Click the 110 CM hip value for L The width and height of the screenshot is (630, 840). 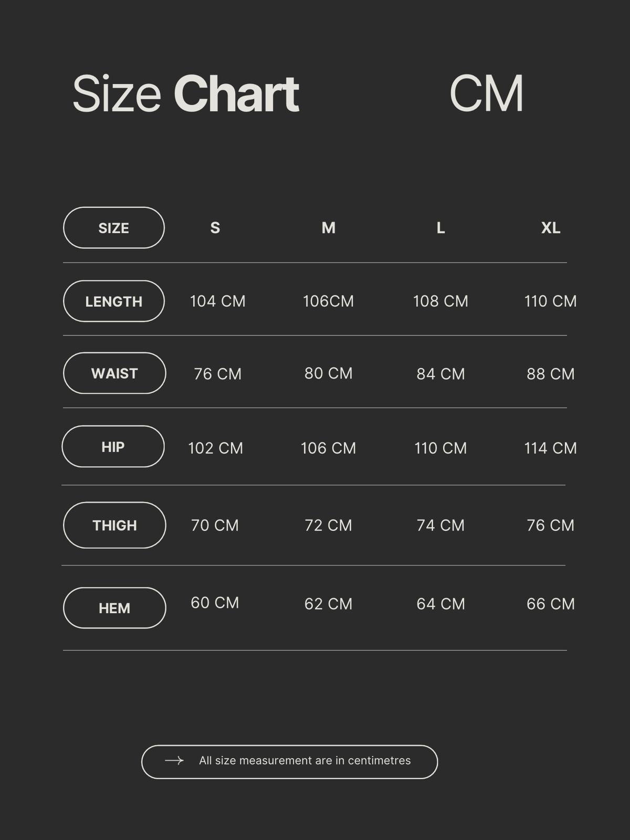[441, 448]
